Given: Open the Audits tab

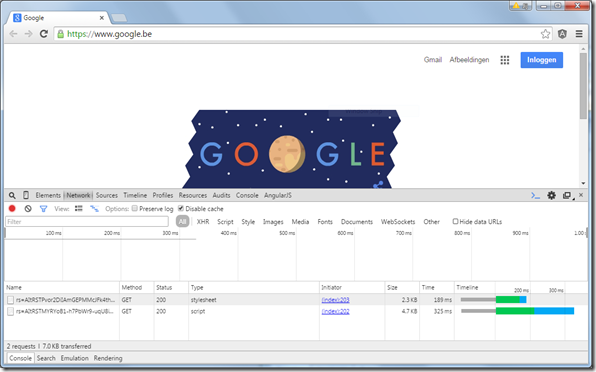Looking at the screenshot, I should point(221,195).
